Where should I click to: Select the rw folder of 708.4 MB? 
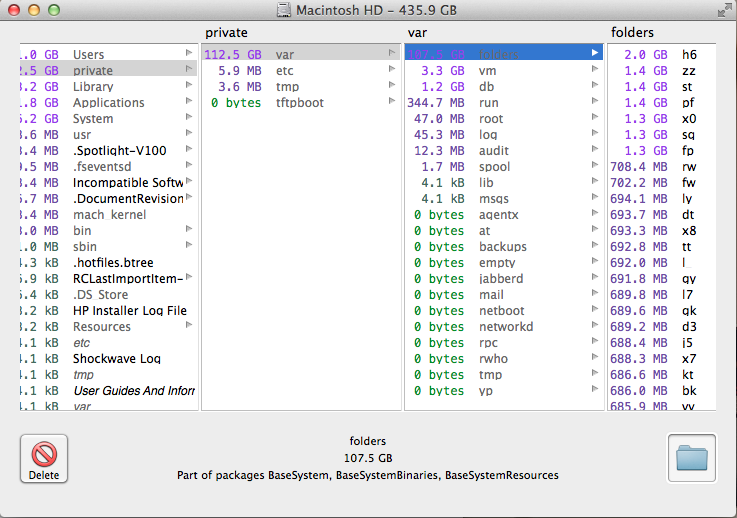pos(662,166)
